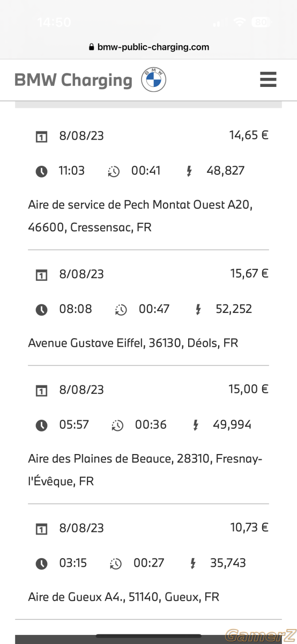Click clock icon beside 05:57 start time
Image resolution: width=297 pixels, height=644 pixels.
(41, 425)
